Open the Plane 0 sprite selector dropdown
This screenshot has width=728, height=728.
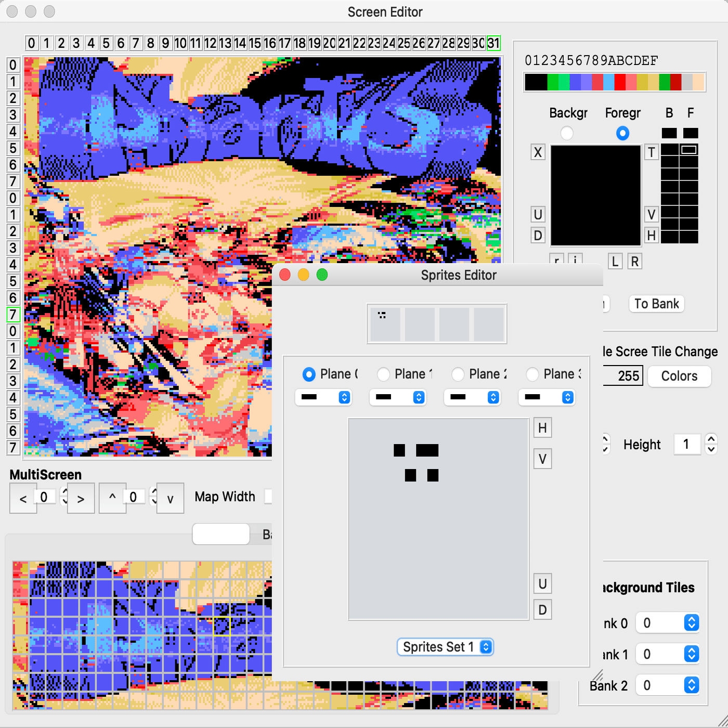click(323, 397)
